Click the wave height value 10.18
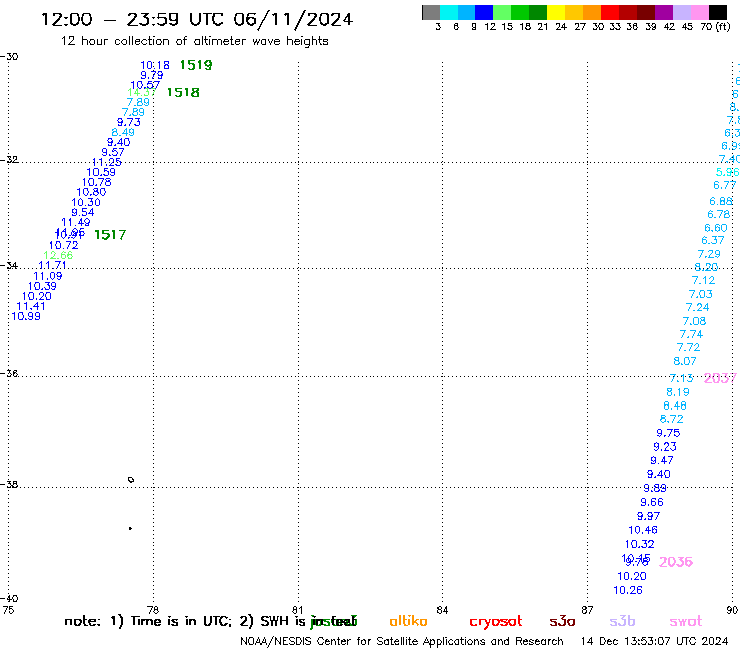This screenshot has width=740, height=650. [x=155, y=65]
